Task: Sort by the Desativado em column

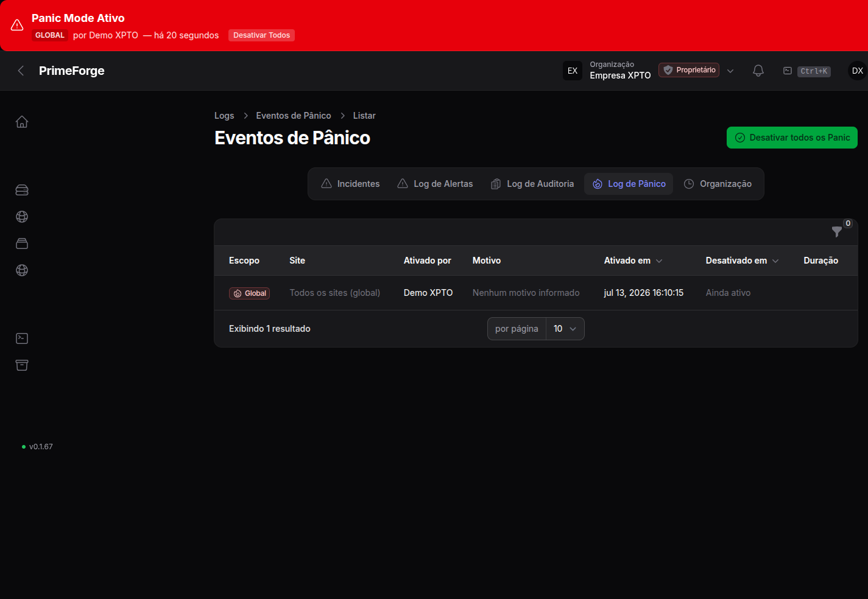Action: click(742, 261)
